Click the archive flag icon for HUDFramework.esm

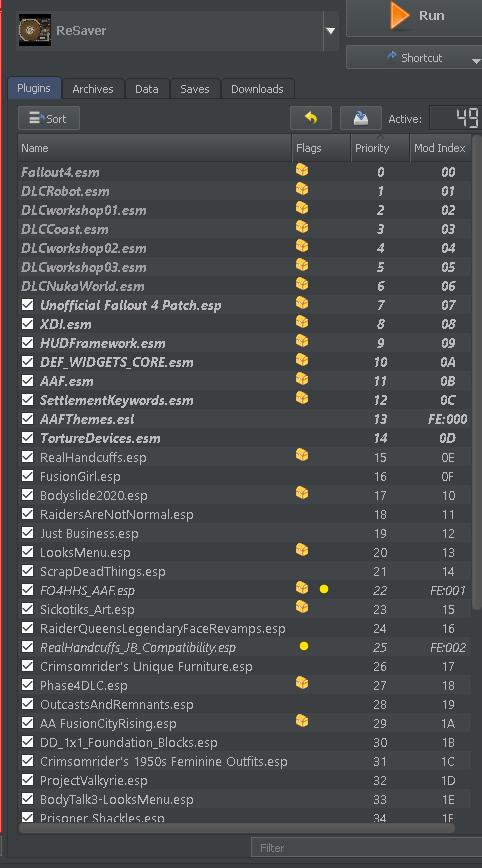point(302,340)
